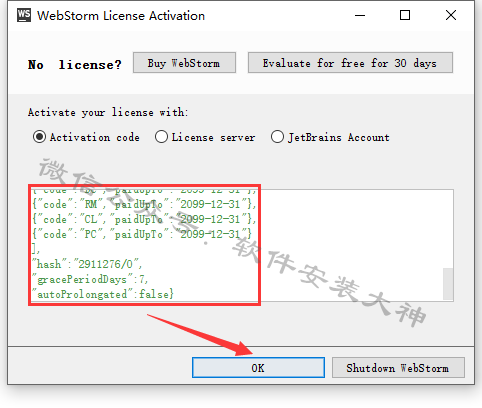Select the License server radio option
Image resolution: width=482 pixels, height=408 pixels.
coord(205,137)
